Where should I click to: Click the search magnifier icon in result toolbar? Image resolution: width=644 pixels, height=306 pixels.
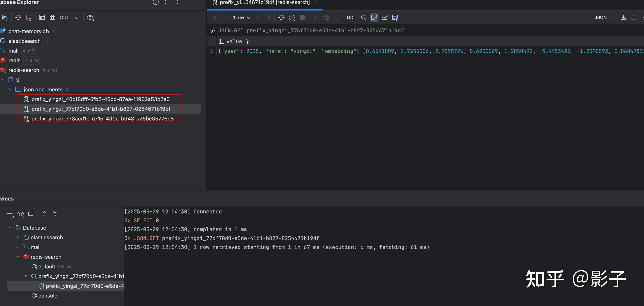coord(364,18)
